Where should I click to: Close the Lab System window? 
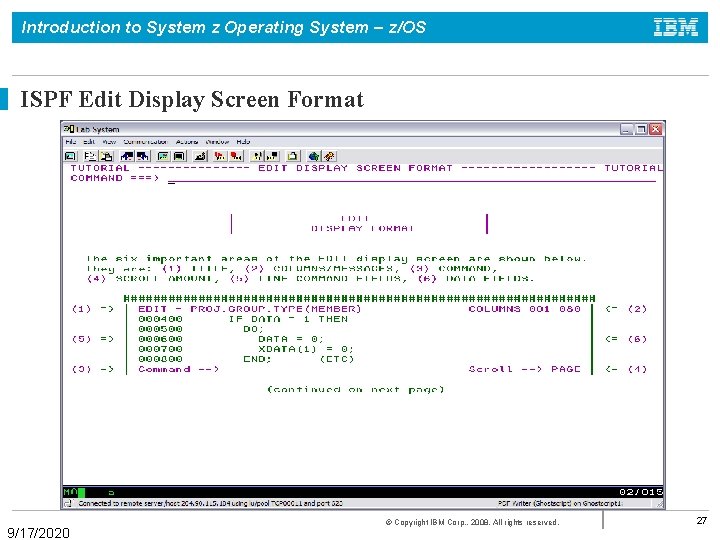pos(656,129)
